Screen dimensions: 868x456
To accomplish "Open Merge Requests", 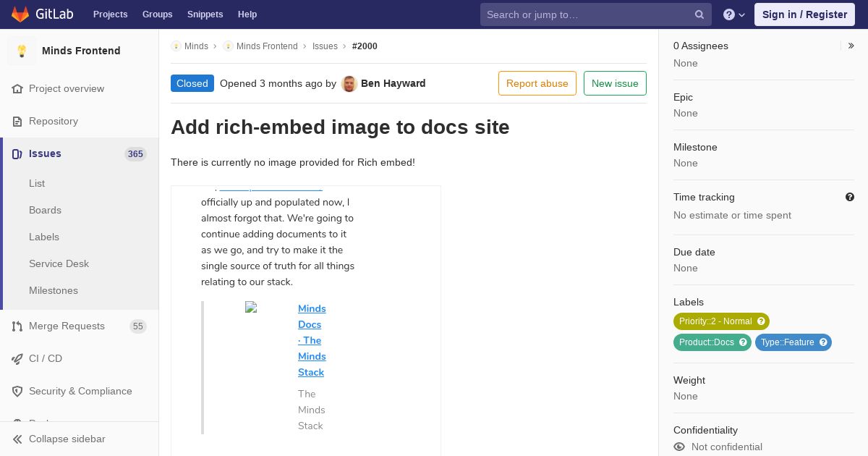I will coord(67,326).
